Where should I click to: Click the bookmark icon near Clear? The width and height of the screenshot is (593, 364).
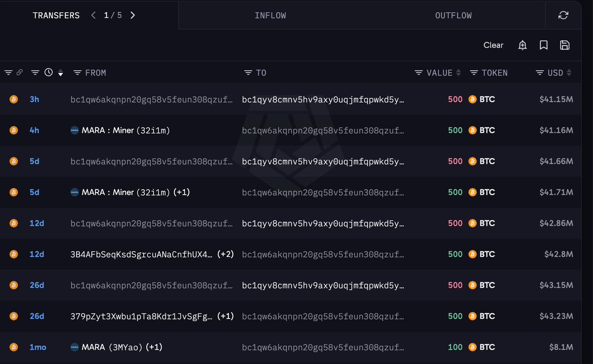pyautogui.click(x=544, y=45)
